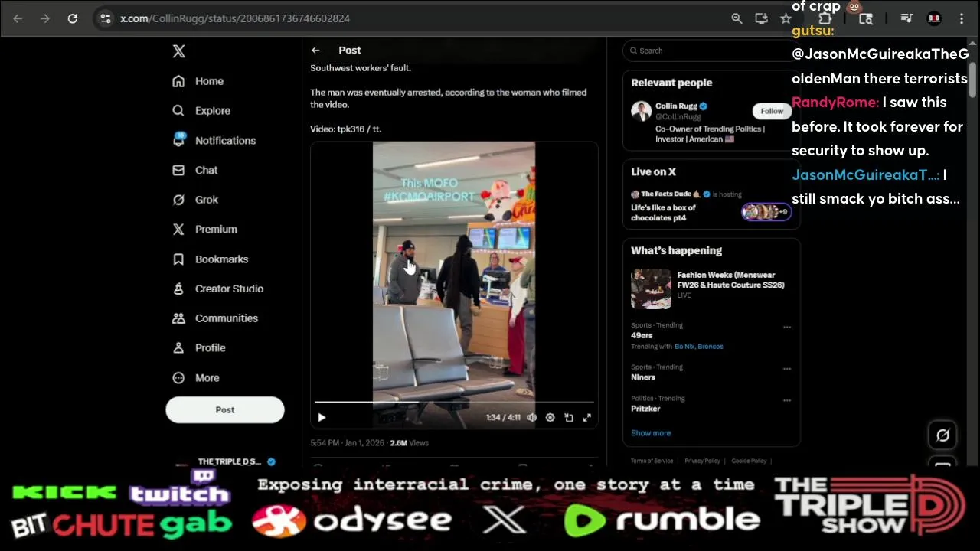Follow Collin Rugg
The image size is (980, 551).
click(772, 111)
